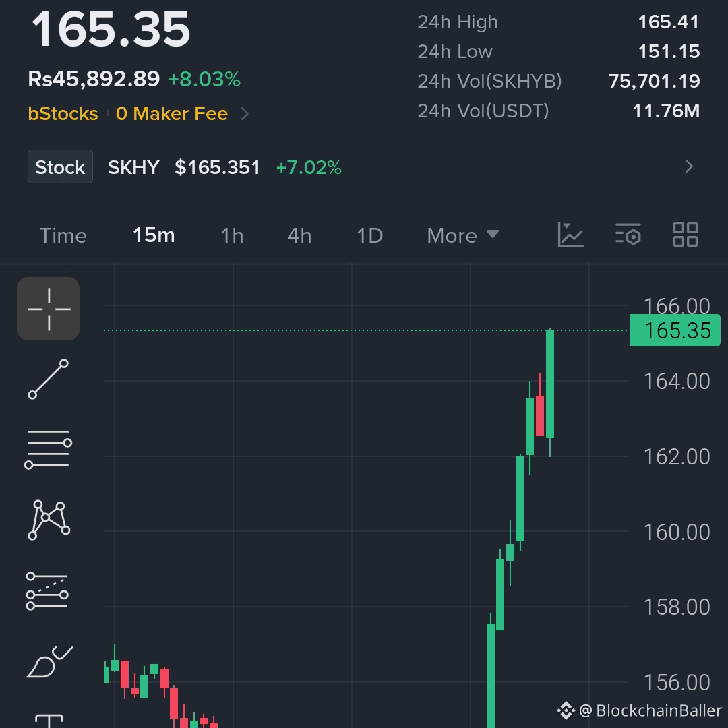Tap the latest green candlestick on chart
This screenshot has height=728, width=728.
(550, 384)
